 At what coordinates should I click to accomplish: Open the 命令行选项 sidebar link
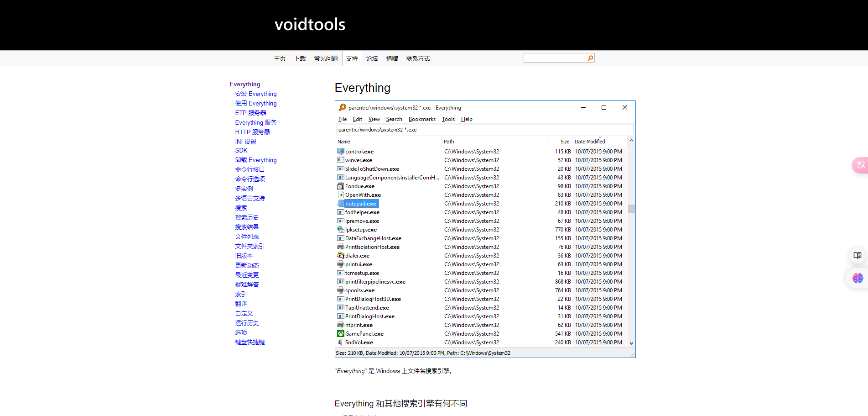(250, 179)
